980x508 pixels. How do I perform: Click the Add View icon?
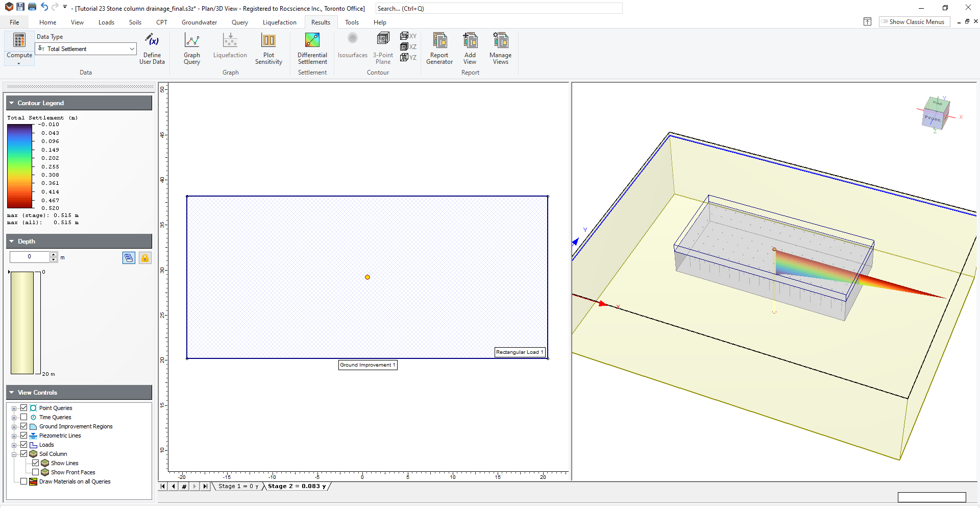(470, 49)
